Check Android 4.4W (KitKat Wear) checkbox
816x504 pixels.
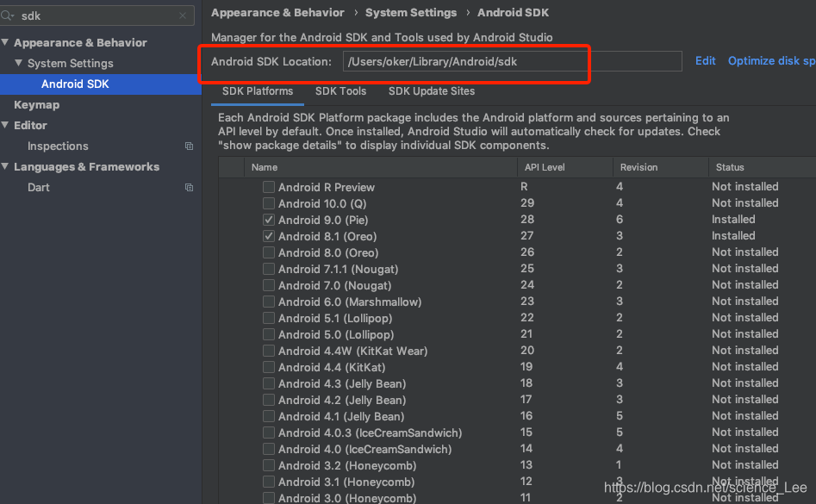(x=269, y=351)
